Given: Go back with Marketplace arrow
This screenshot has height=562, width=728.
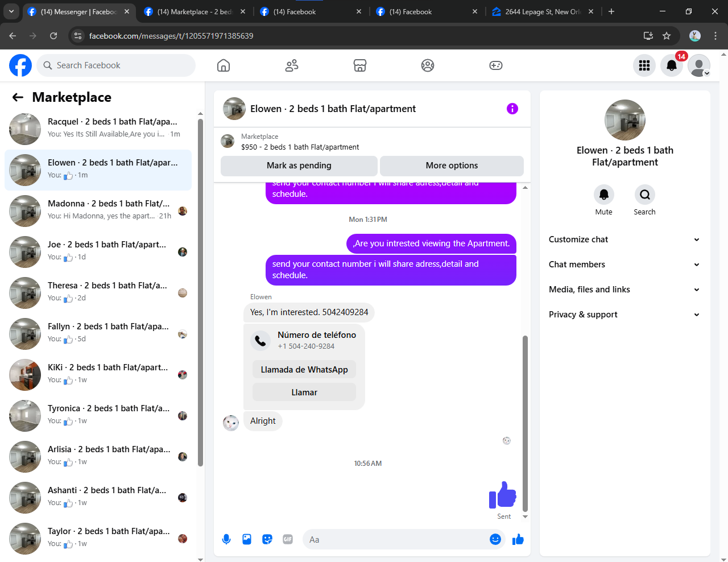Looking at the screenshot, I should [18, 97].
